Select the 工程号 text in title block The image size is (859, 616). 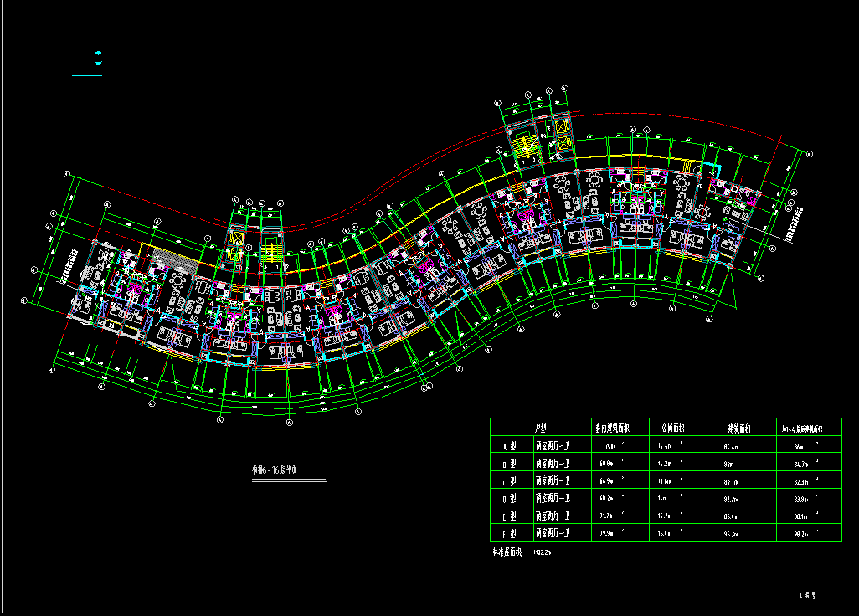pos(806,596)
